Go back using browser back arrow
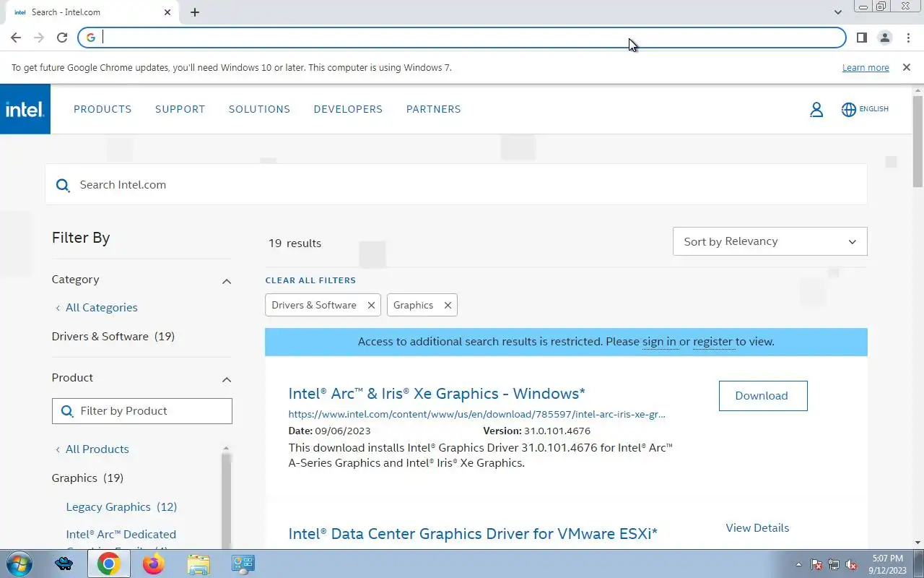 (16, 38)
